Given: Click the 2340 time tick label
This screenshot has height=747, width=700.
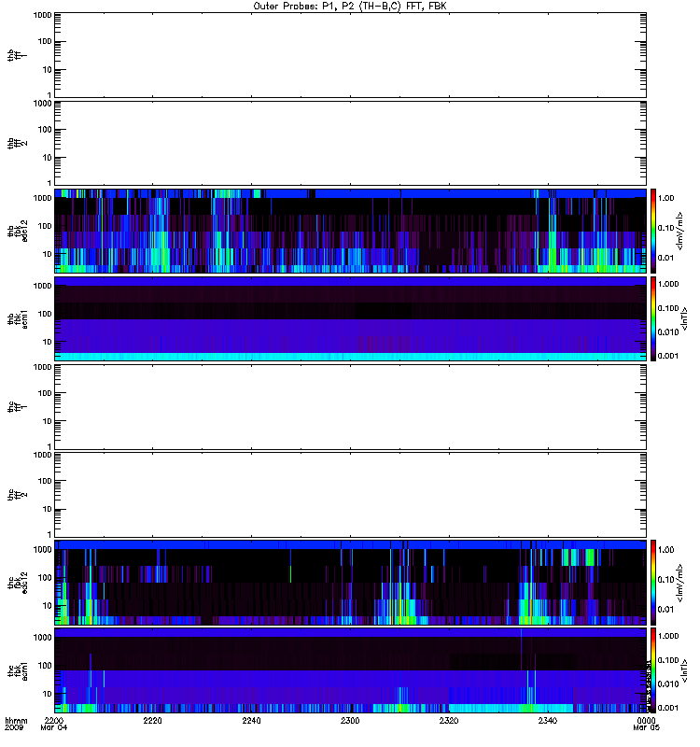Looking at the screenshot, I should coord(548,720).
